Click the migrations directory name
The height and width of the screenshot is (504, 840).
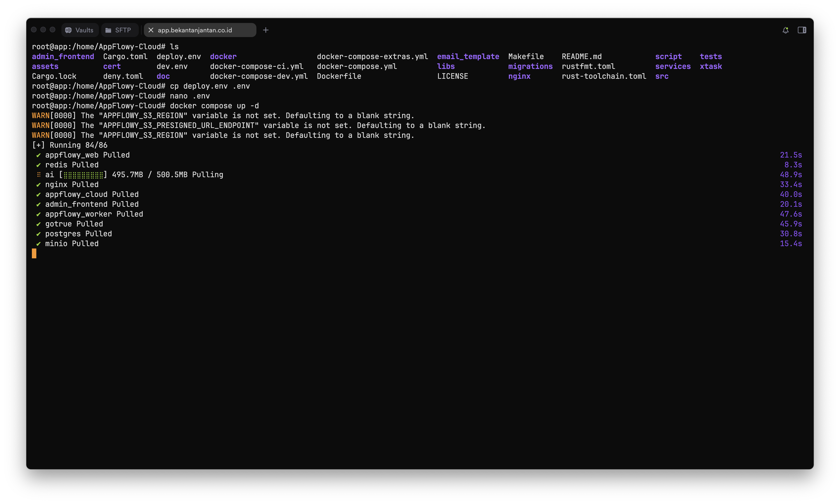(530, 66)
